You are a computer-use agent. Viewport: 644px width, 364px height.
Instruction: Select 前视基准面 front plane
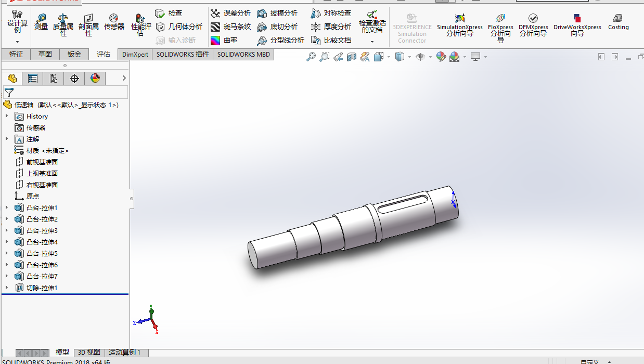coord(36,162)
